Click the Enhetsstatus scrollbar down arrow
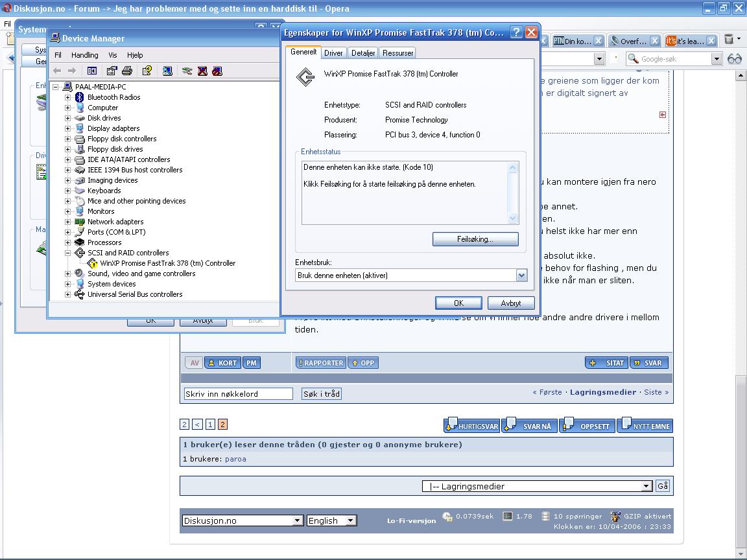 513,218
